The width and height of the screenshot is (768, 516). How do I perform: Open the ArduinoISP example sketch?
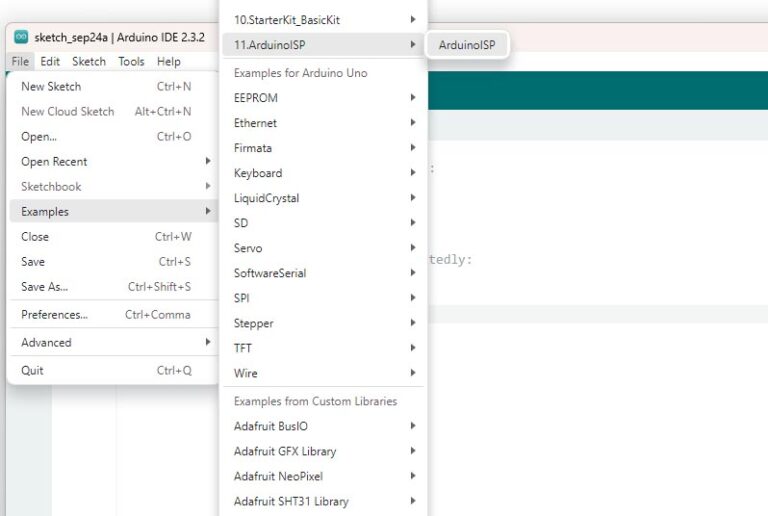(x=467, y=45)
